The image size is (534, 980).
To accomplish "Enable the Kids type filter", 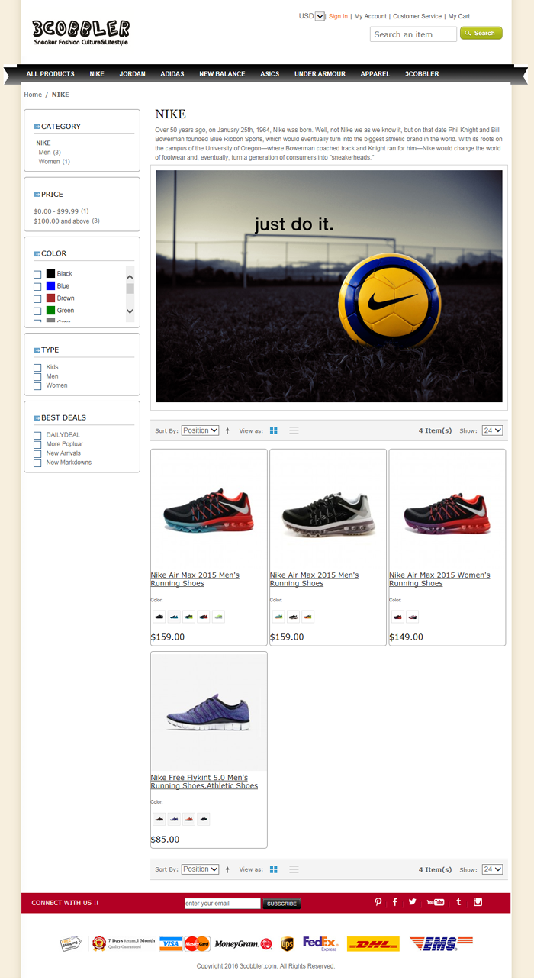I will (x=37, y=367).
